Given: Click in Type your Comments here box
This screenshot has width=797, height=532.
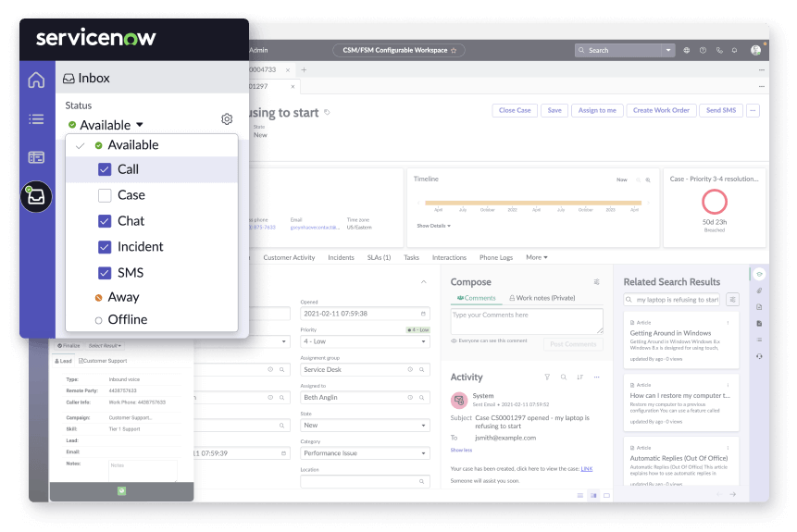Looking at the screenshot, I should click(x=527, y=321).
